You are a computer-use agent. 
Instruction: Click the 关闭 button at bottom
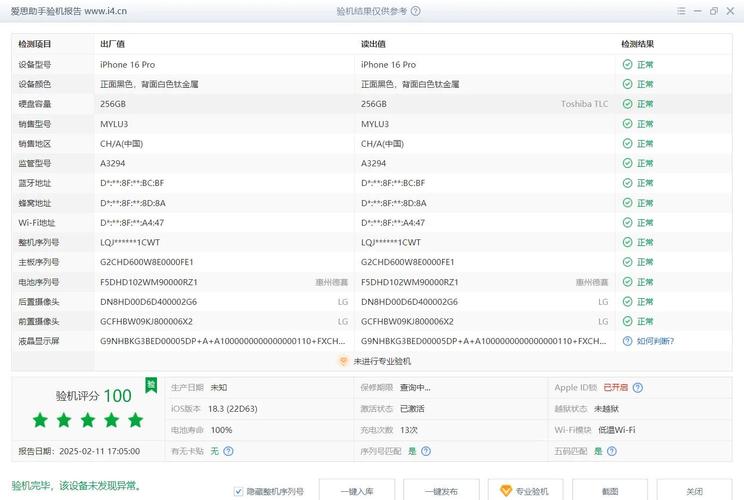(x=694, y=491)
